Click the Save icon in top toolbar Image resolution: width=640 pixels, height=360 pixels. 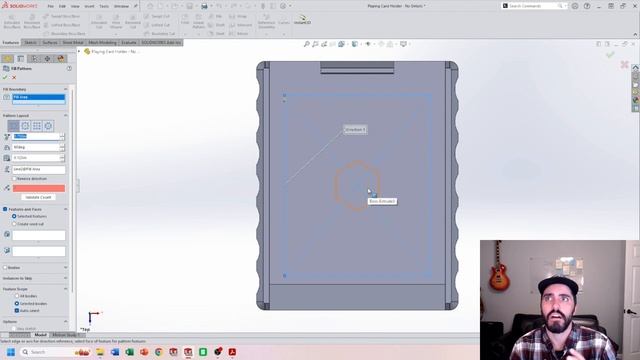[189, 6]
